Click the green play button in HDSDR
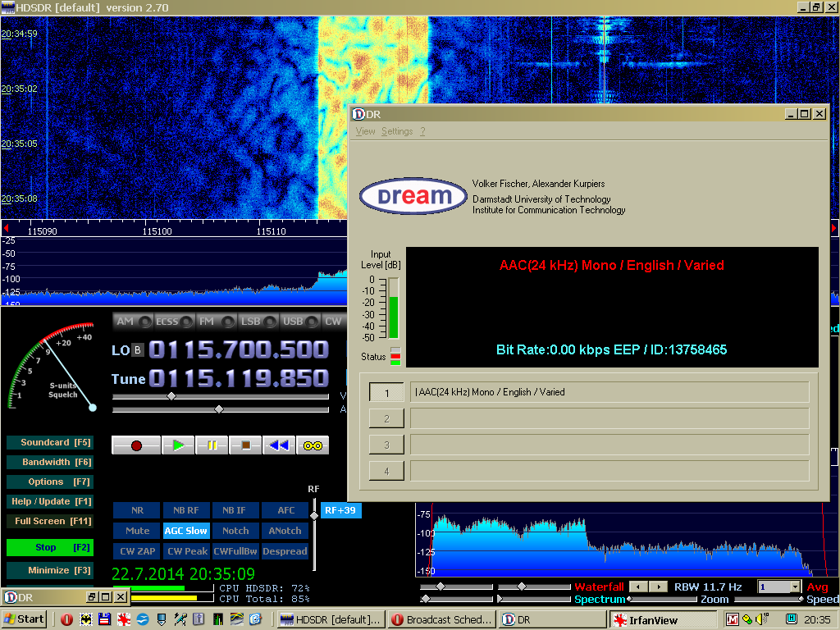The width and height of the screenshot is (840, 630). pos(178,445)
